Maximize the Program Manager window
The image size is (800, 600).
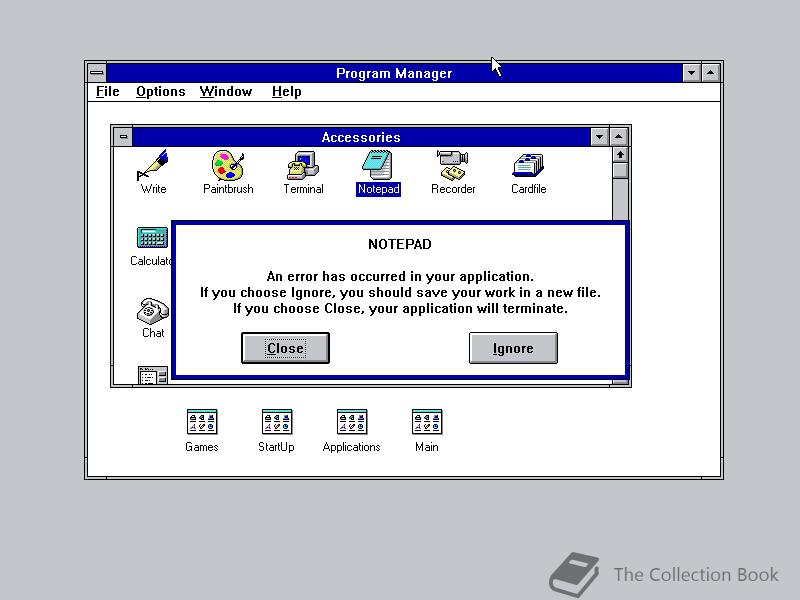tap(711, 72)
